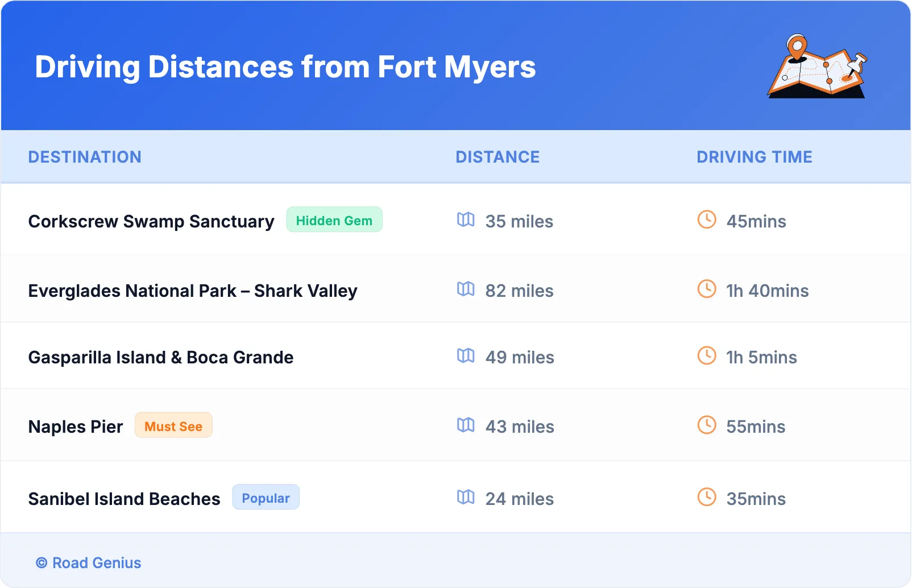The width and height of the screenshot is (912, 588).
Task: Click the 1h 40mins driving time
Action: pyautogui.click(x=768, y=291)
